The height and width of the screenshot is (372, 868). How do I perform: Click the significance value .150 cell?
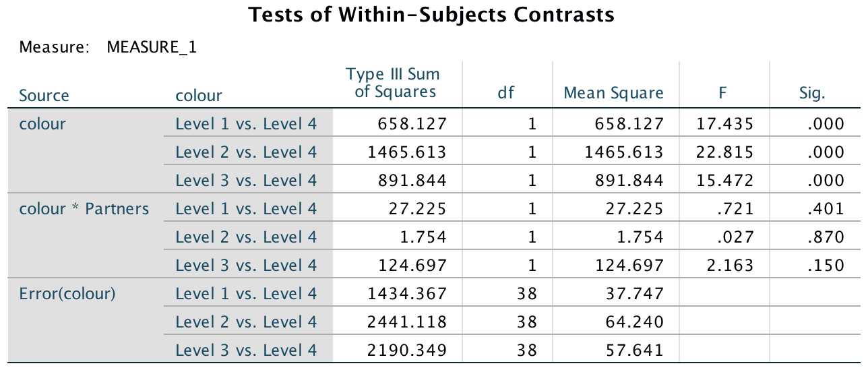click(826, 266)
